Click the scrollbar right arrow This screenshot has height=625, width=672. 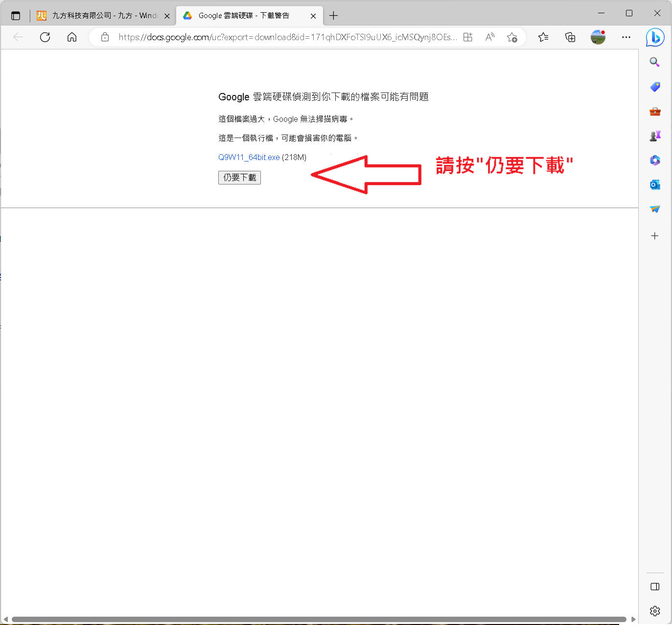pos(633,619)
